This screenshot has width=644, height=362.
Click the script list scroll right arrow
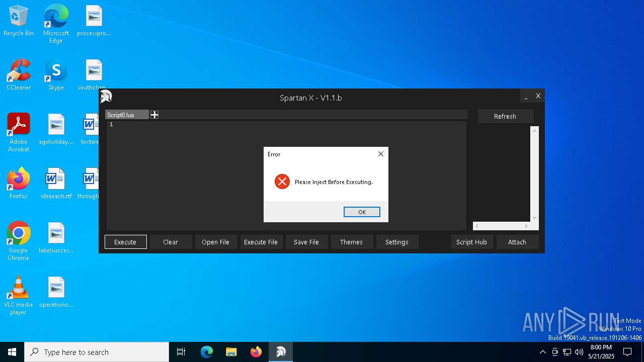527,226
